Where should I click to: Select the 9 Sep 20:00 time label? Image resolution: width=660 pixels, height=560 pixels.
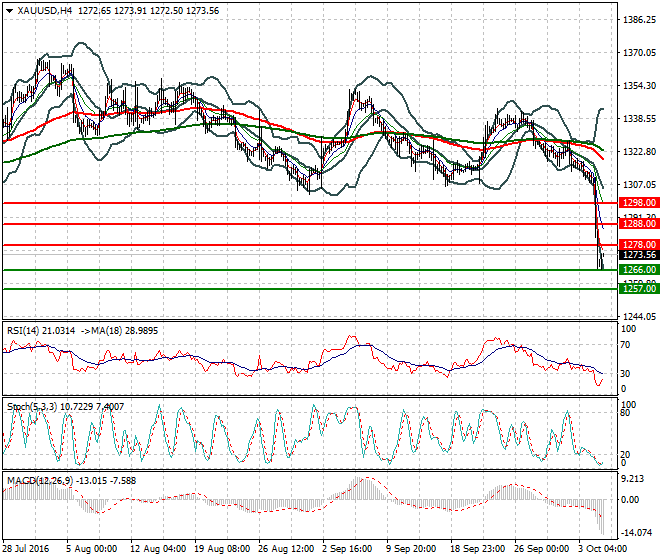(411, 549)
